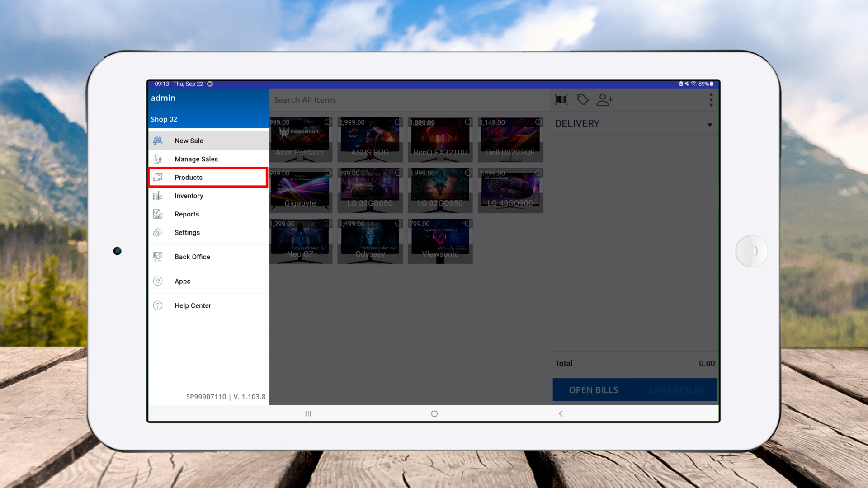This screenshot has height=488, width=868.
Task: Open info icon on ASUS ROG tile
Action: tap(398, 122)
